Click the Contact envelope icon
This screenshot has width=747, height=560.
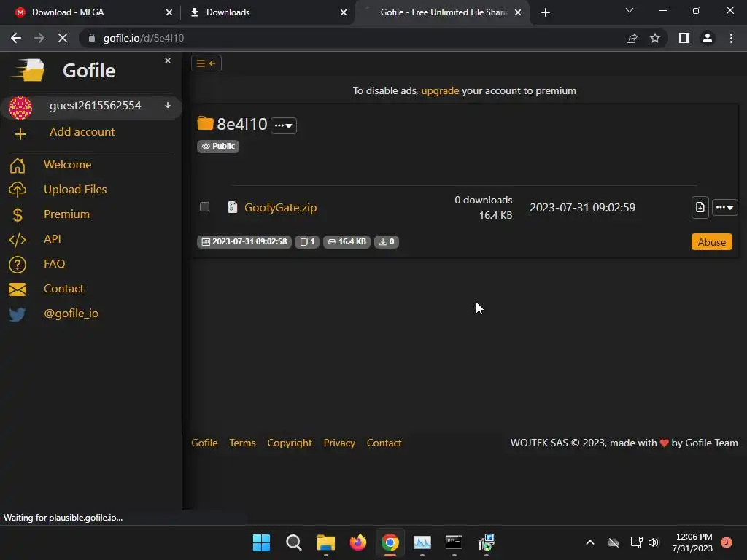(18, 289)
